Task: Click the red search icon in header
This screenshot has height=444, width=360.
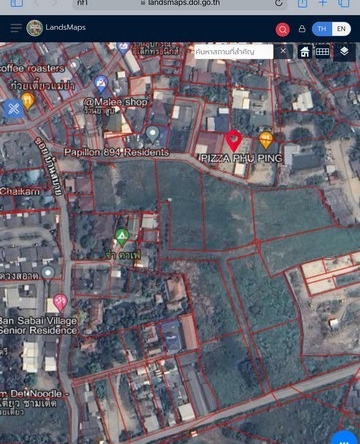Action: [x=283, y=29]
